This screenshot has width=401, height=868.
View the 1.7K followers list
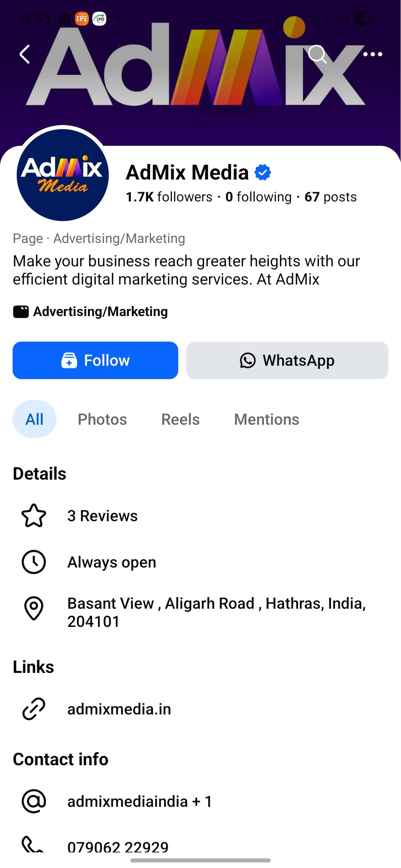pyautogui.click(x=169, y=197)
